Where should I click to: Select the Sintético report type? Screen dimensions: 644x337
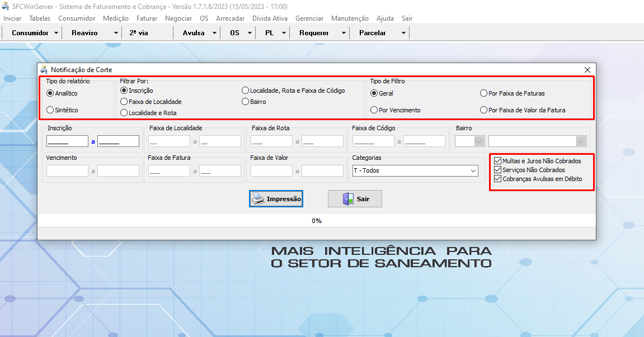click(x=50, y=110)
